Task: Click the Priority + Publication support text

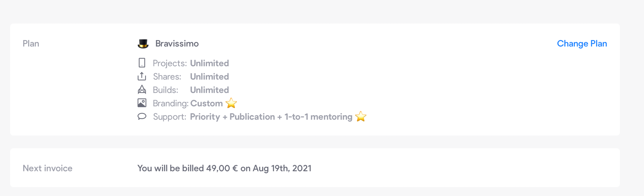Action: pyautogui.click(x=232, y=117)
